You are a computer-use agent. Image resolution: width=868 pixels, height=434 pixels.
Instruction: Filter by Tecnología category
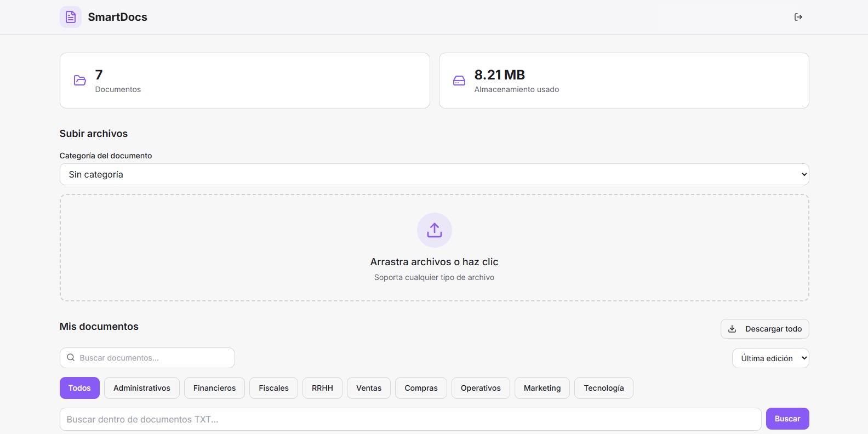[x=604, y=388]
